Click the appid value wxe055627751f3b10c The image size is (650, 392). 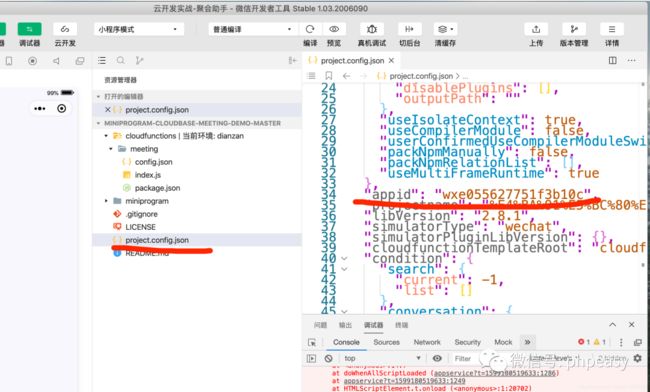[x=512, y=194]
